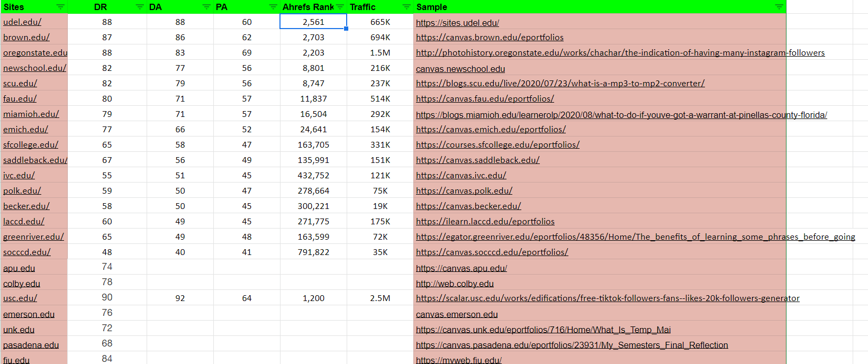This screenshot has width=868, height=364.
Task: Open the usc.edu/ site link
Action: (20, 298)
